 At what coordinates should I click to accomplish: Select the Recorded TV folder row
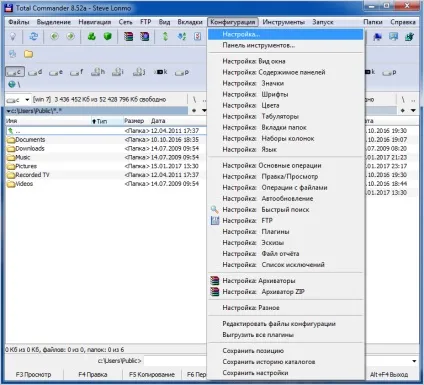point(106,175)
